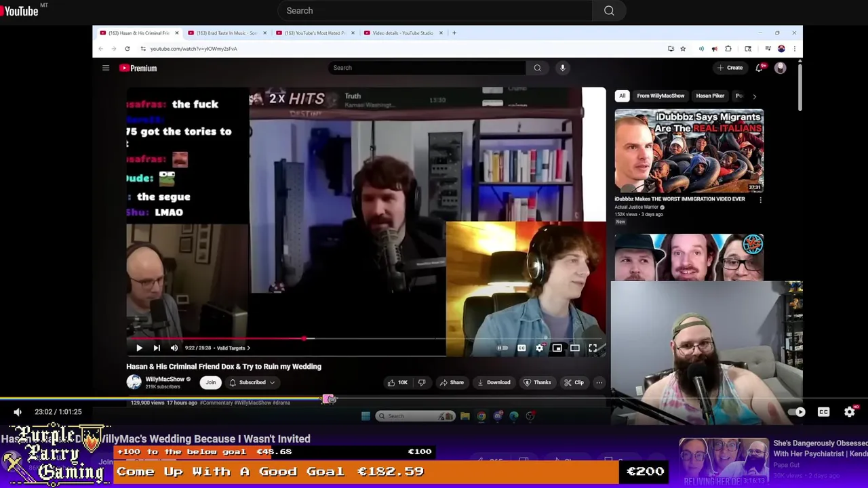Image resolution: width=868 pixels, height=488 pixels.
Task: Select the Hasan Piker chip
Action: [710, 96]
